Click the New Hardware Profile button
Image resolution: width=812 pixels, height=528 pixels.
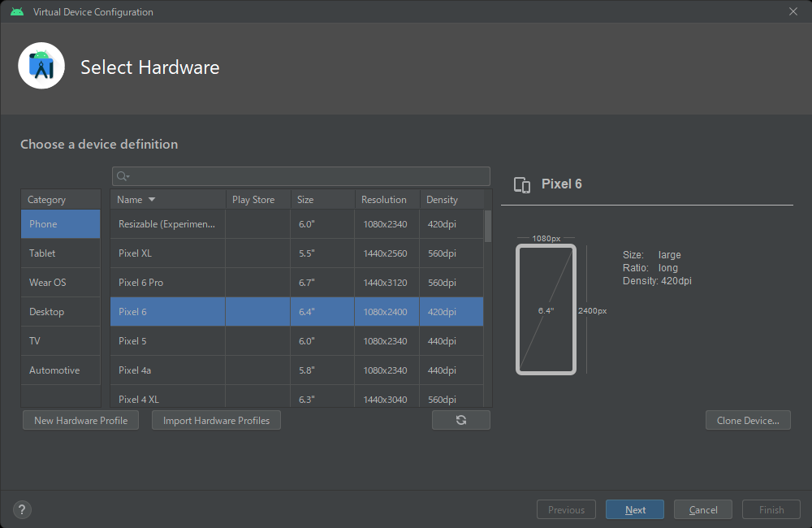pyautogui.click(x=80, y=420)
